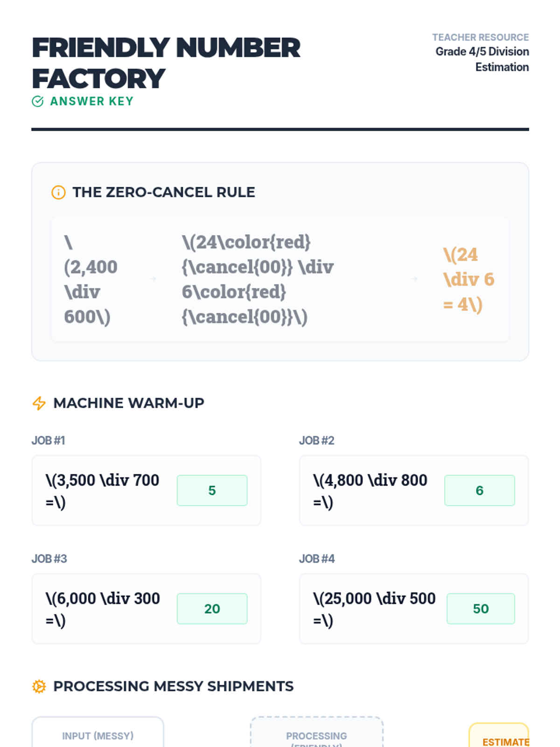Click the checkmark icon beside Answer Key
Screen dimensions: 560x747
click(38, 101)
